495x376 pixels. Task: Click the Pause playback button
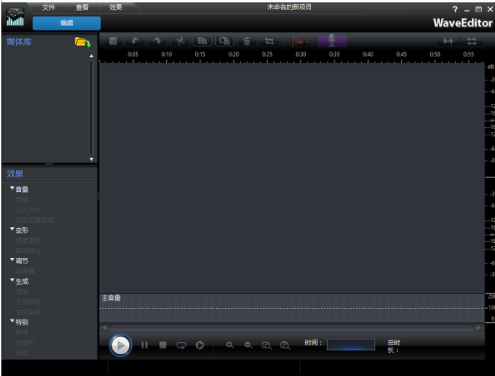click(x=144, y=345)
